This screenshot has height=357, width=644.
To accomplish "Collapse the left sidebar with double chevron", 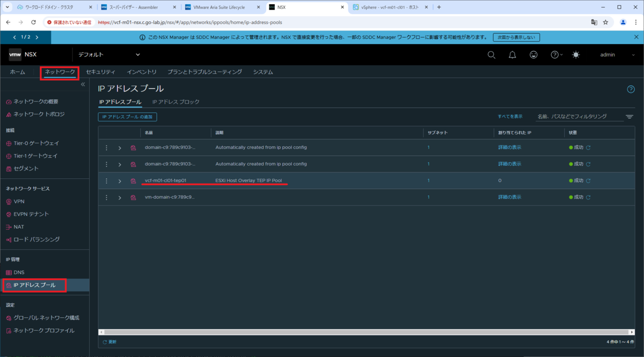I will point(83,84).
